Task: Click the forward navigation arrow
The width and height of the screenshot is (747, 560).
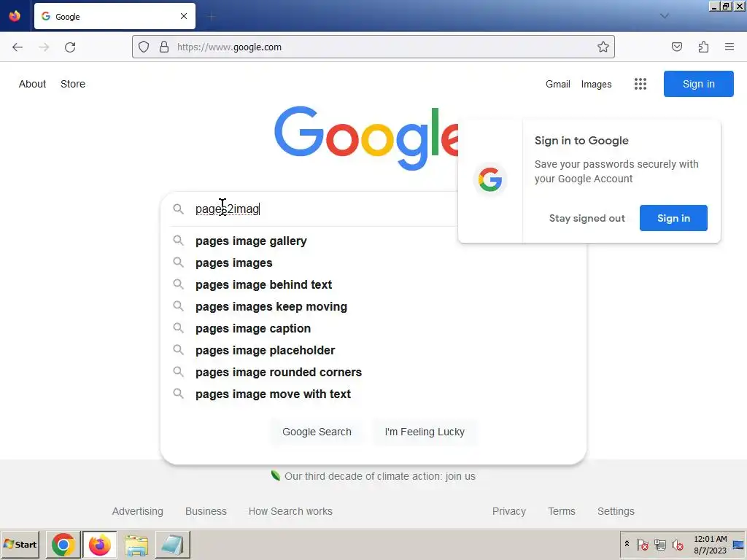Action: (x=44, y=47)
